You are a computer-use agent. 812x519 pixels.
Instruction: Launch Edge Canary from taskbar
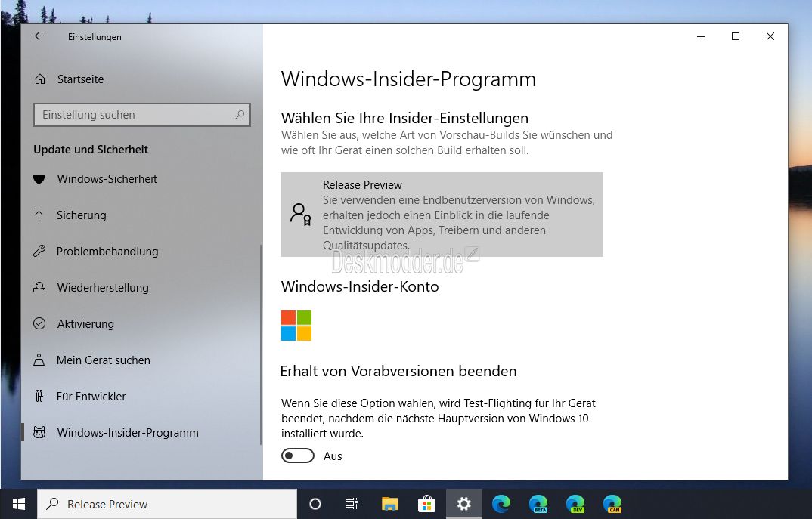(x=612, y=504)
